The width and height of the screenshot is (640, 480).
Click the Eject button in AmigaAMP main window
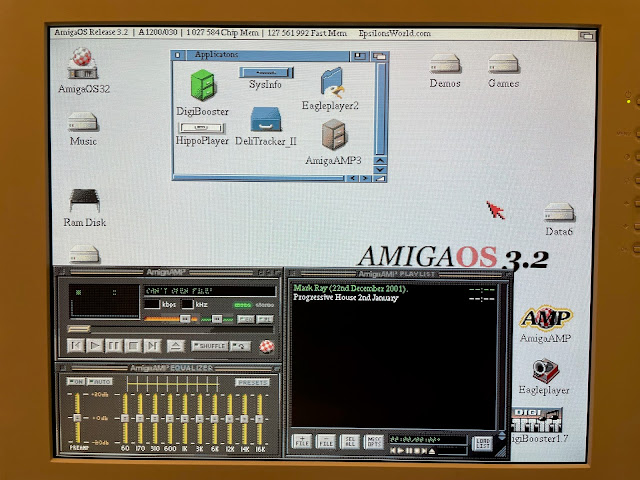176,346
